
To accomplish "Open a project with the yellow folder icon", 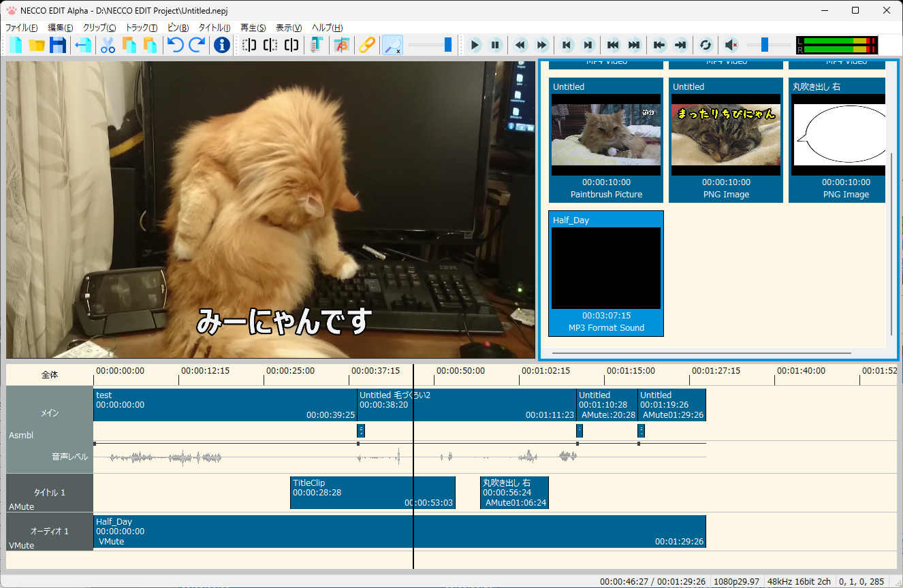I will (37, 45).
